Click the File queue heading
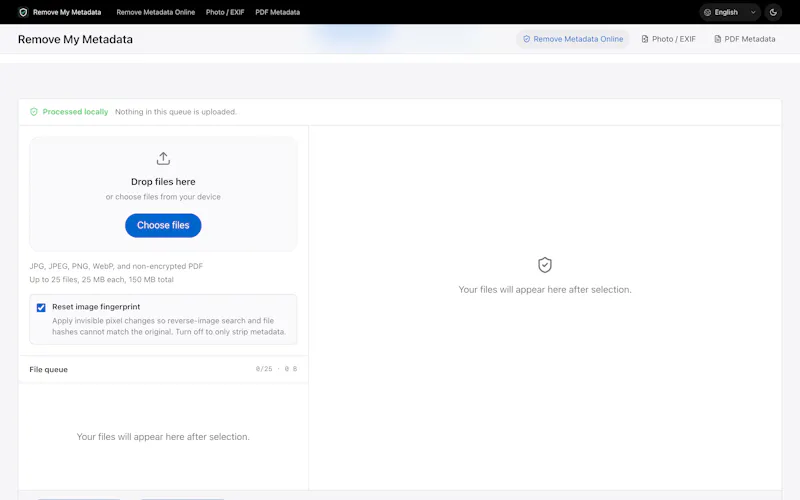800x500 pixels. [48, 369]
